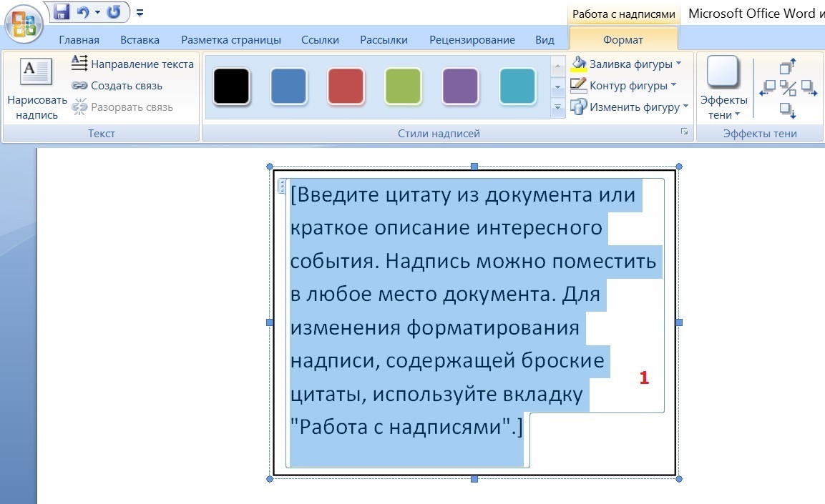Click Направление текста

(132, 64)
